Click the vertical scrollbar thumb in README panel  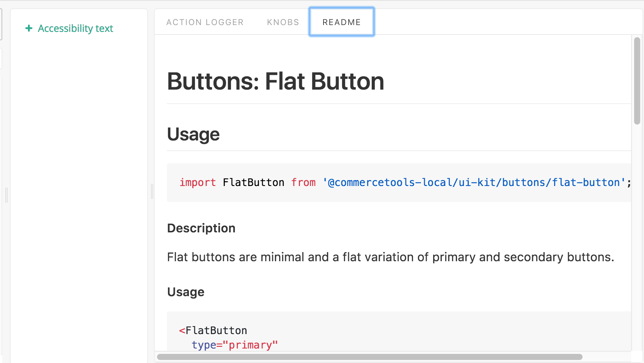637,80
